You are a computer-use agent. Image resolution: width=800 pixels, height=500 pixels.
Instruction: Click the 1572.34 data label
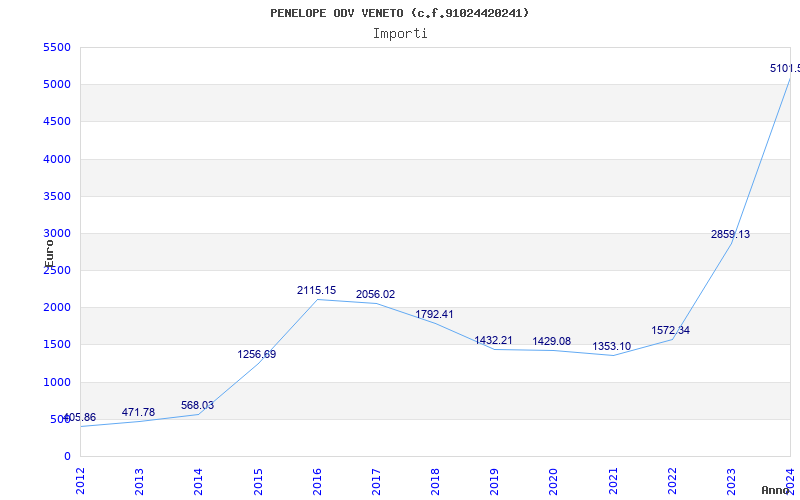670,330
